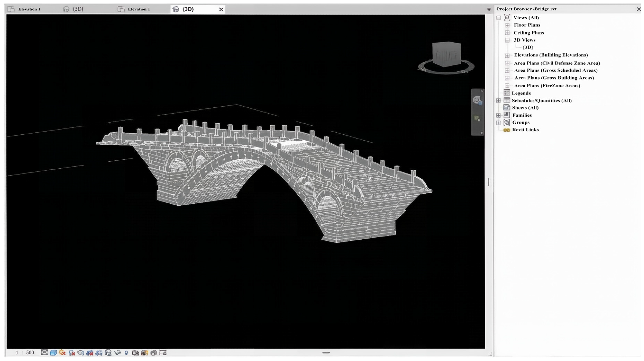Image resolution: width=644 pixels, height=361 pixels.
Task: Toggle Reveal Hidden Elements light bulb
Action: coord(126,353)
